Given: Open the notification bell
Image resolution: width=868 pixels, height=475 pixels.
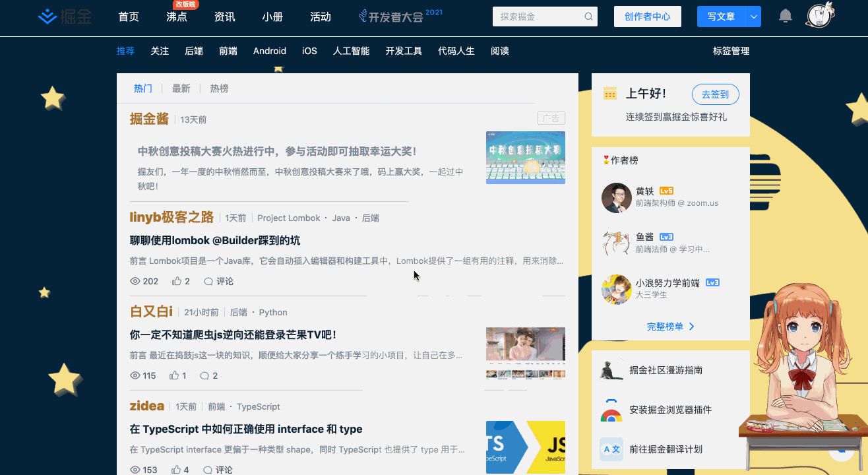Looking at the screenshot, I should pyautogui.click(x=785, y=16).
